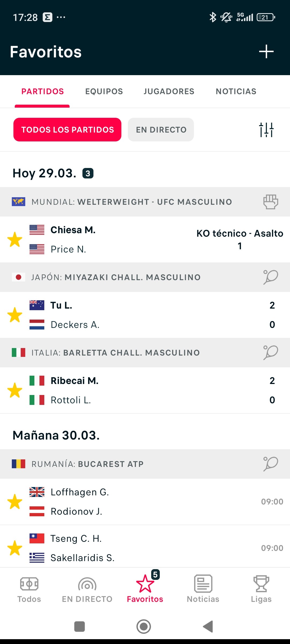Tap the MMA fist icon in UFC header
290x644 pixels.
click(271, 202)
